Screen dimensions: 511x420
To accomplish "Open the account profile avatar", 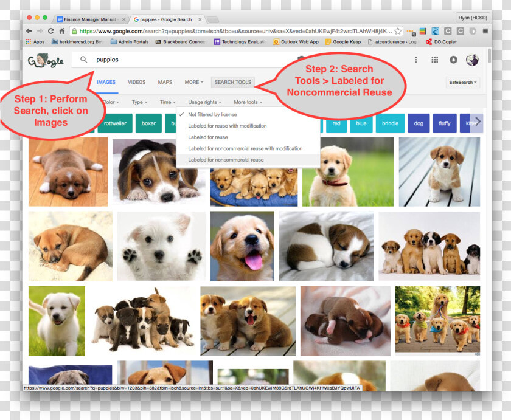I will tap(472, 60).
